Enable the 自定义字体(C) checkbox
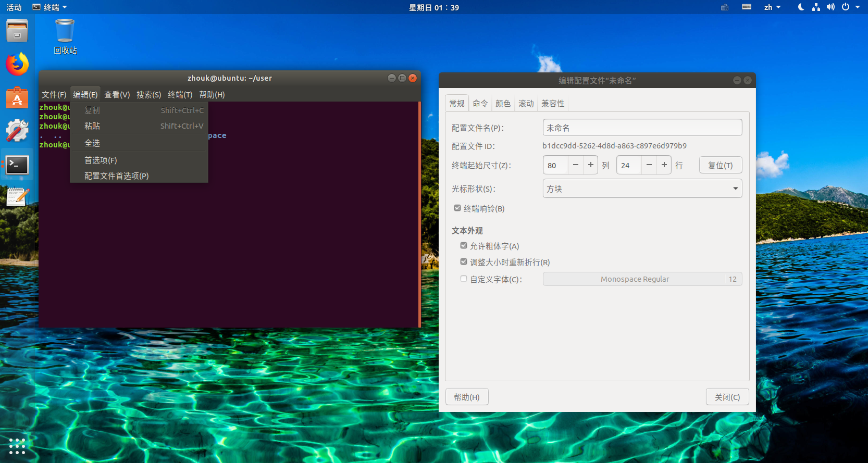868x463 pixels. (464, 279)
